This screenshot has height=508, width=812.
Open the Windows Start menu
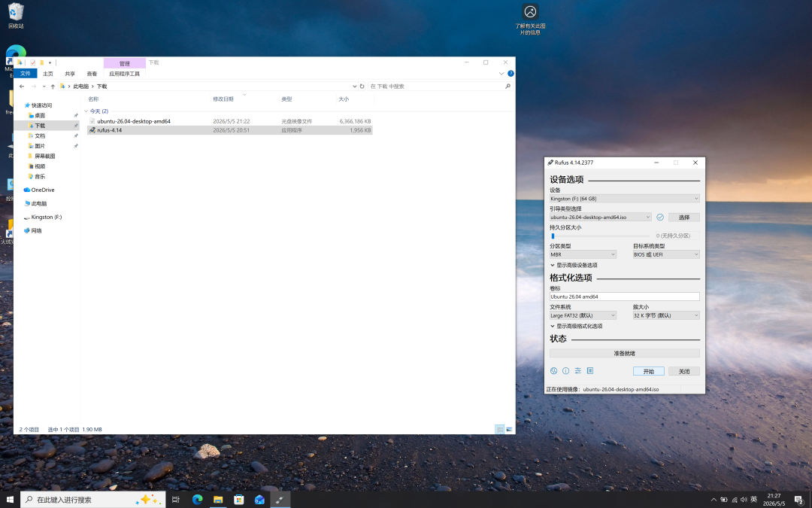(10, 499)
